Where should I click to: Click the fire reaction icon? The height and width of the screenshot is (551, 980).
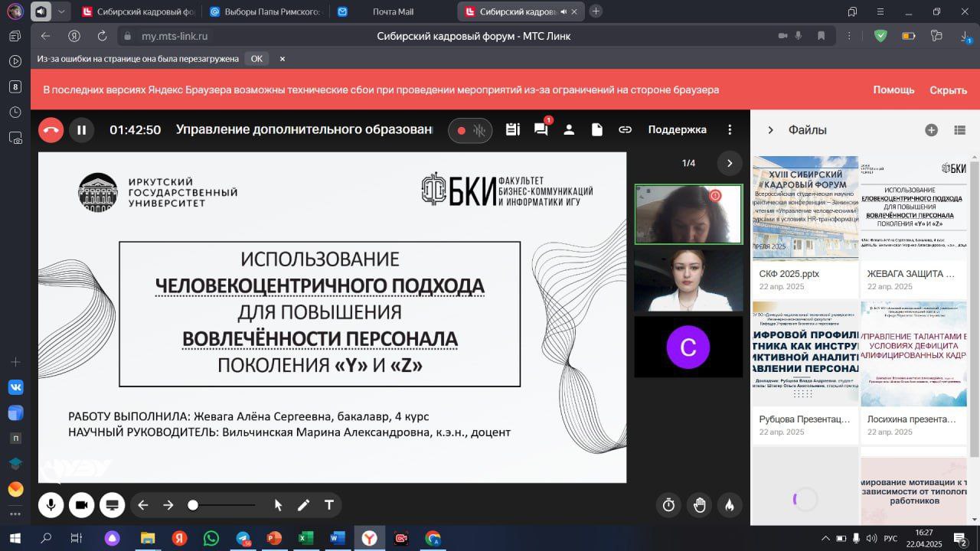[x=730, y=505]
